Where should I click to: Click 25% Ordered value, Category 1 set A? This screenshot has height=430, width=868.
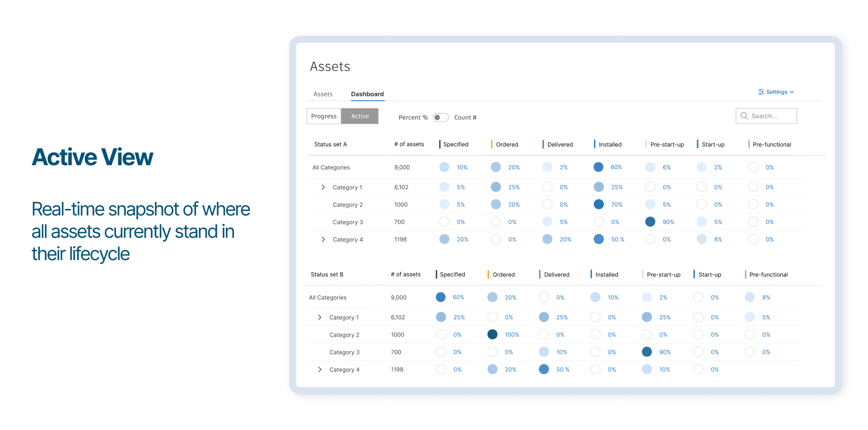tap(514, 187)
